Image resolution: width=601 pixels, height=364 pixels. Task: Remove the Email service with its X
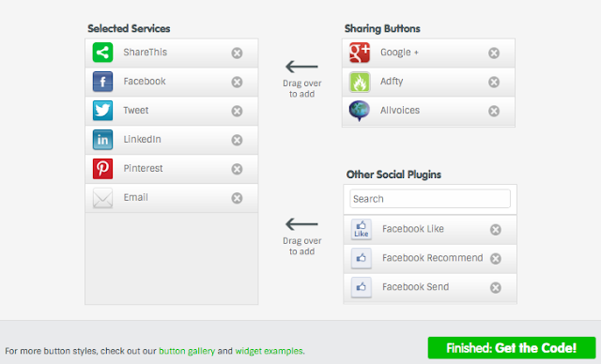[237, 198]
